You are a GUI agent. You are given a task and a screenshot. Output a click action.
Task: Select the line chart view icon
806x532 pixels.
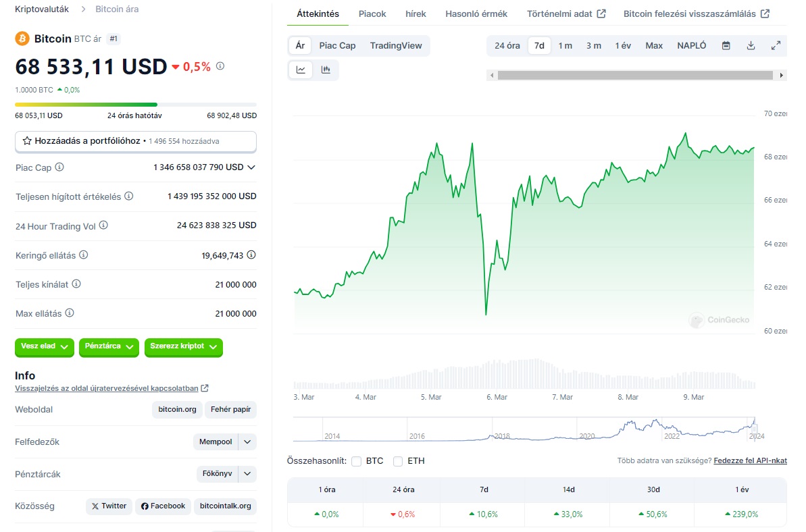tap(301, 70)
